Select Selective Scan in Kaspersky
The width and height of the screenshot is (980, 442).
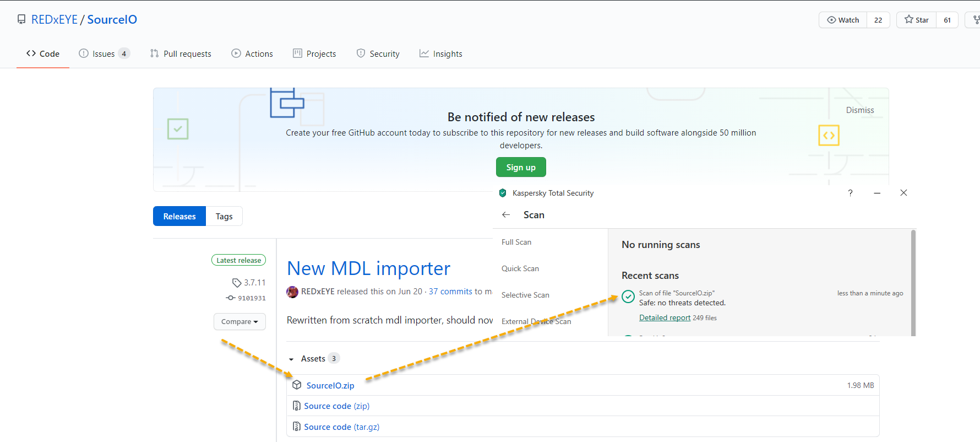point(525,295)
